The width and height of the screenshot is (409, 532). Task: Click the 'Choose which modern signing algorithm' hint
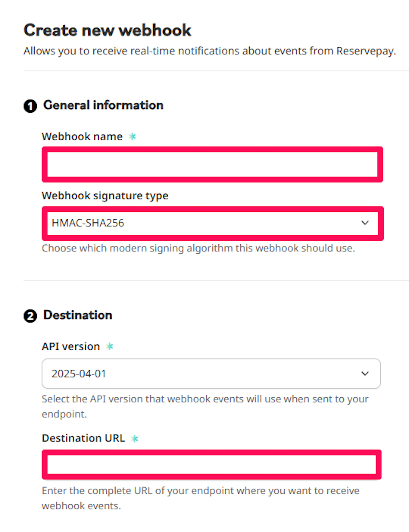click(198, 248)
